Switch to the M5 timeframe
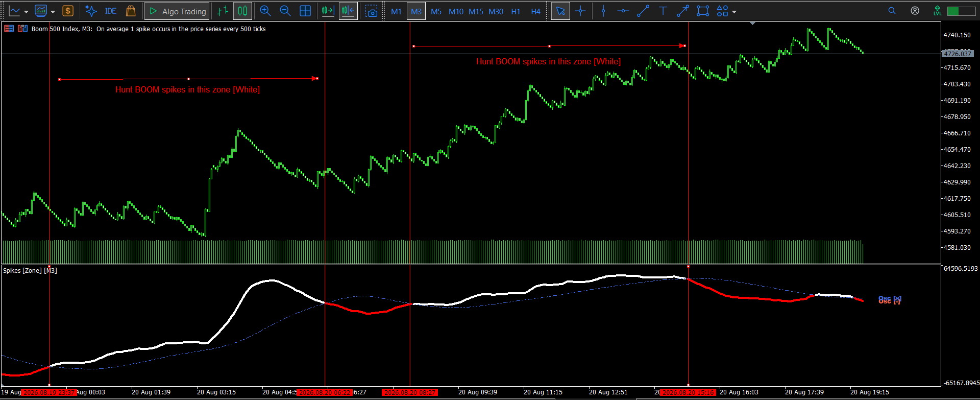 (436, 11)
